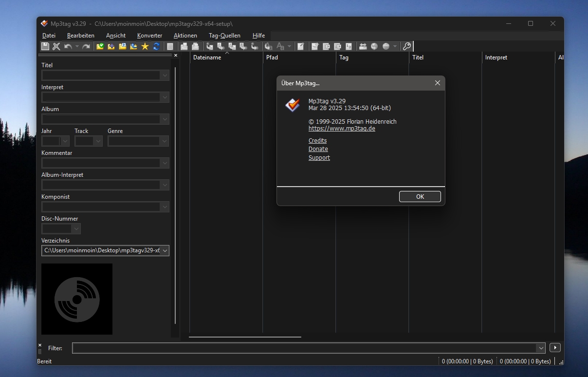This screenshot has width=588, height=377.
Task: Click the Undo arrow icon
Action: coord(68,46)
